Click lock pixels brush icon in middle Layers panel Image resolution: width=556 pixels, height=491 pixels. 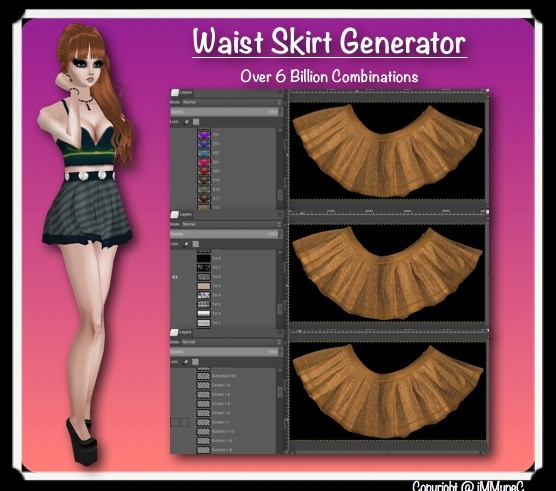pos(186,244)
